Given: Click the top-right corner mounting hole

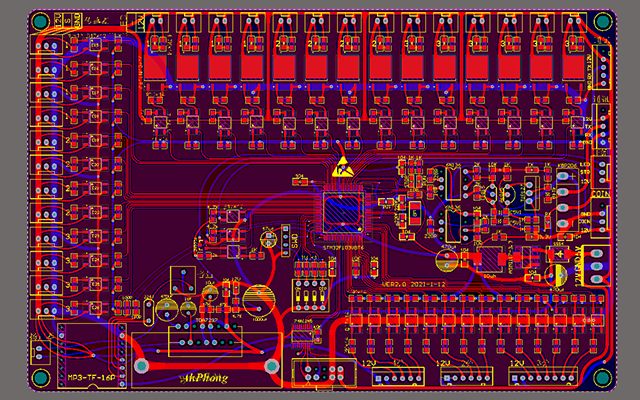Looking at the screenshot, I should click(x=602, y=21).
